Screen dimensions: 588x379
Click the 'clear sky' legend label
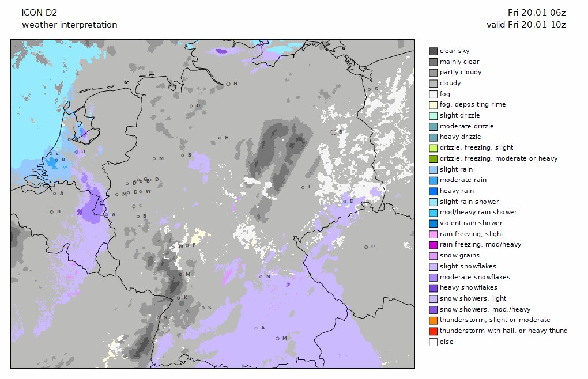(454, 51)
